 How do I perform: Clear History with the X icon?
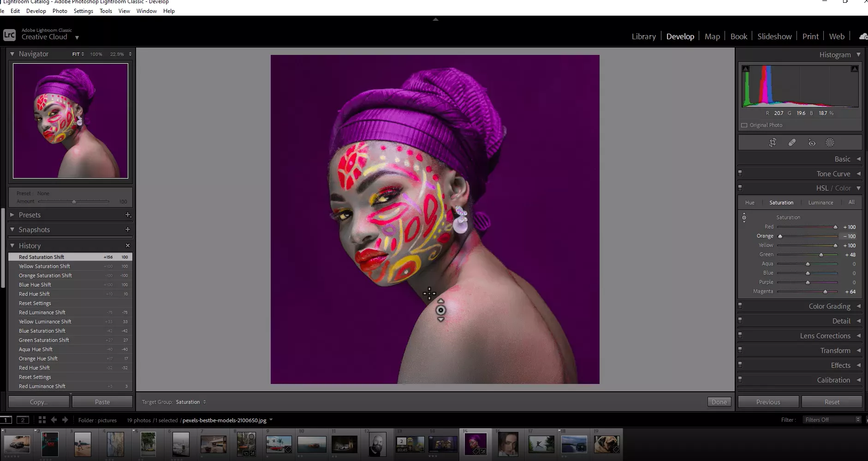pos(128,245)
